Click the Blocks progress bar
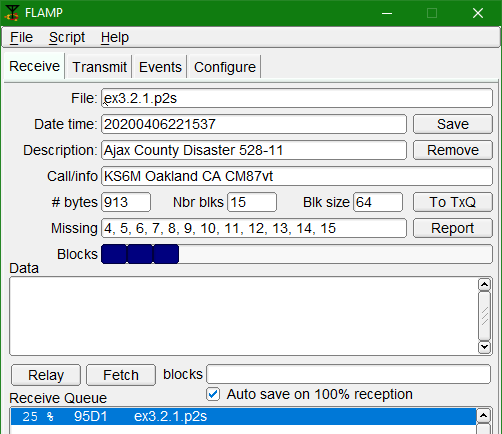Screen dimensions: 502x434 coord(297,254)
